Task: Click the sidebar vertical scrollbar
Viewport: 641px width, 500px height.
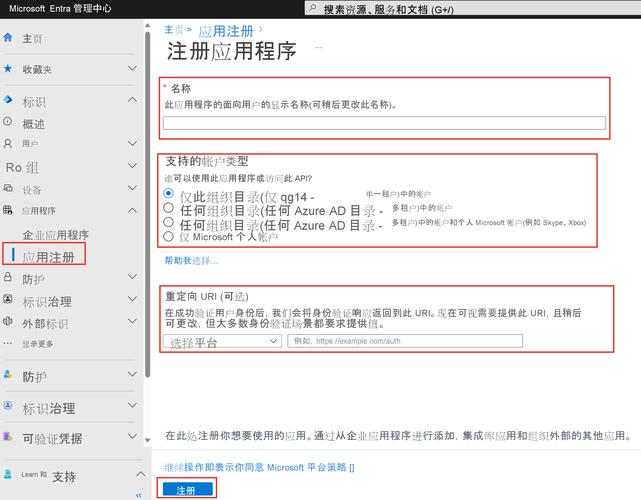Action: pos(148,204)
